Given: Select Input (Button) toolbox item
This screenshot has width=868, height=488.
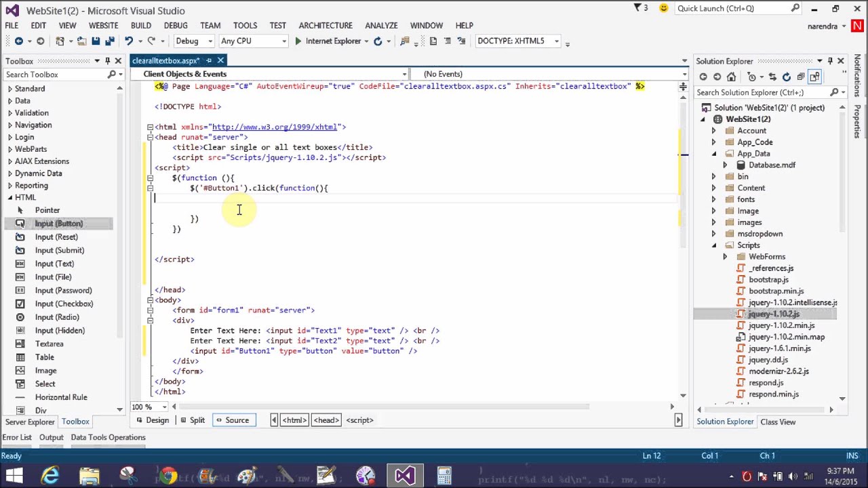Looking at the screenshot, I should coord(59,224).
